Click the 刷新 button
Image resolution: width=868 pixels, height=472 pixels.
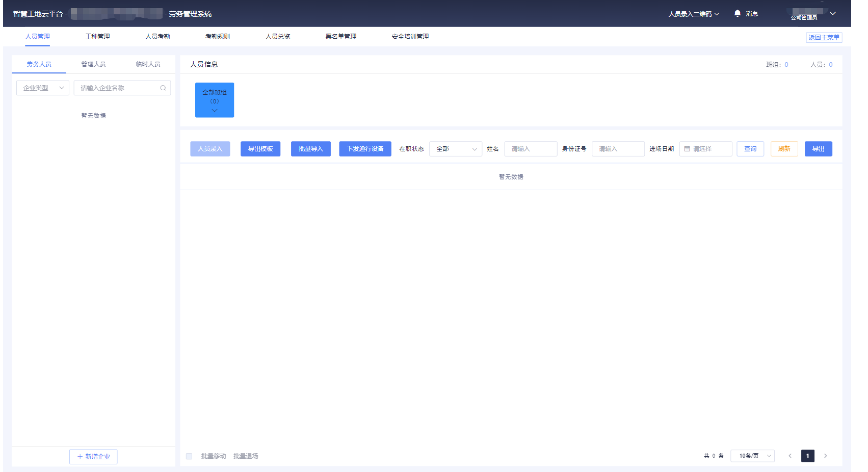[784, 149]
